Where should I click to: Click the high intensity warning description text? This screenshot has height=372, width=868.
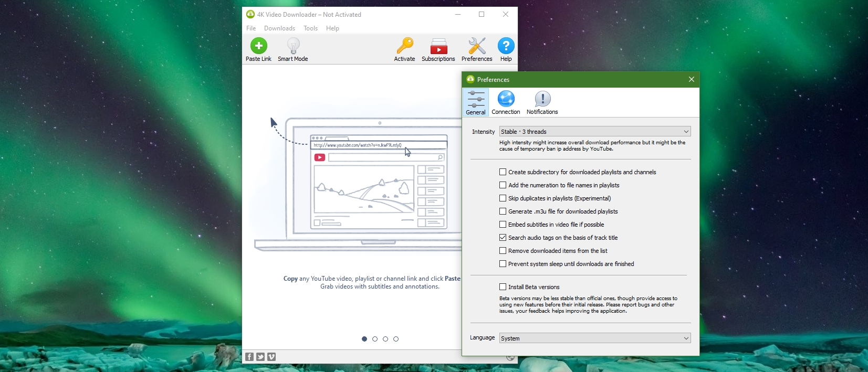(592, 146)
